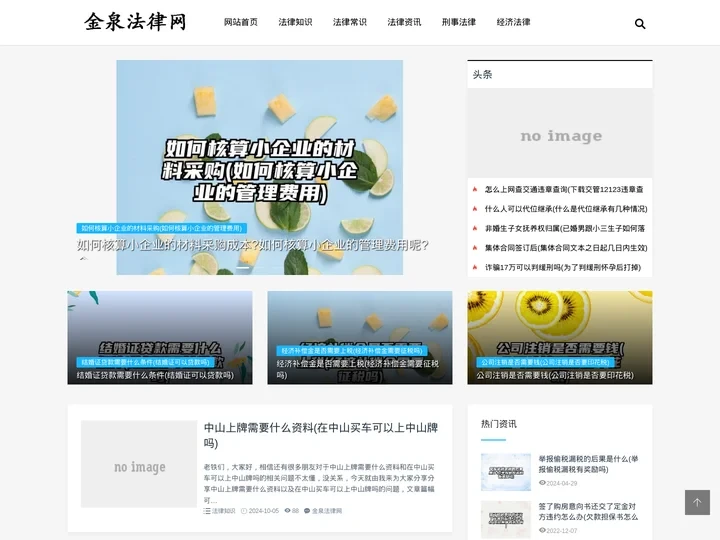The height and width of the screenshot is (540, 720).
Task: Click blue tag 如何核算小企业的材料采购 on banner
Action: tap(162, 228)
